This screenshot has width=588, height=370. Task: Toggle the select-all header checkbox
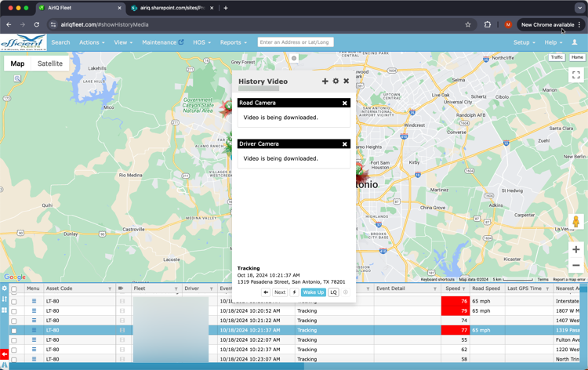pos(14,289)
